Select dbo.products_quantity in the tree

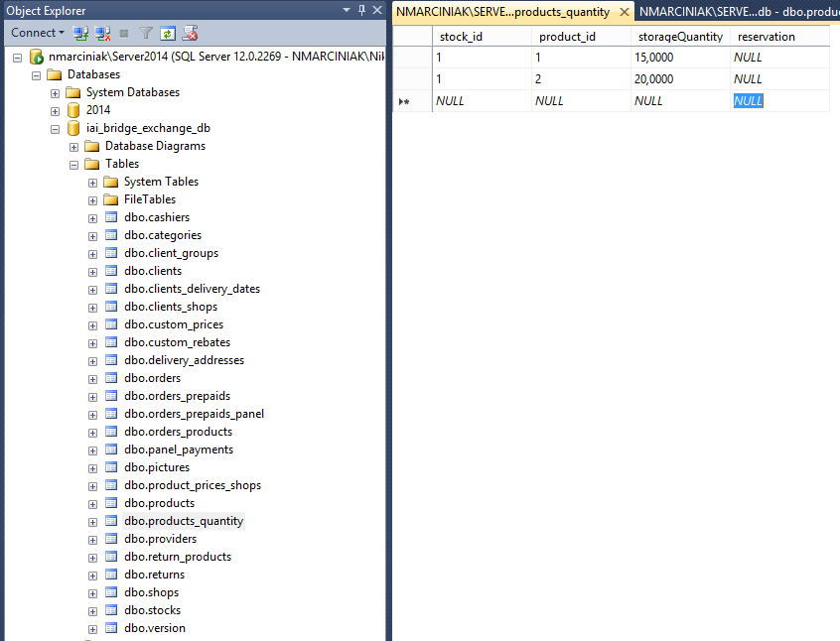click(183, 521)
